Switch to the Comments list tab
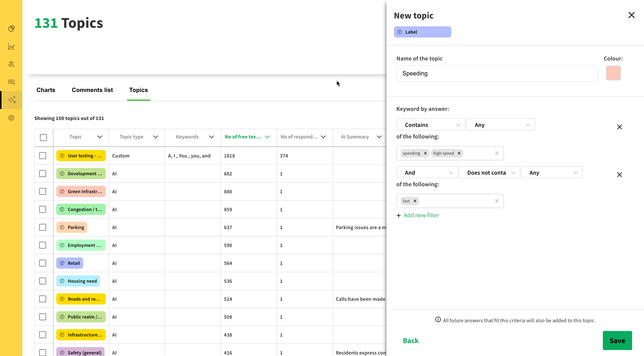 click(92, 90)
